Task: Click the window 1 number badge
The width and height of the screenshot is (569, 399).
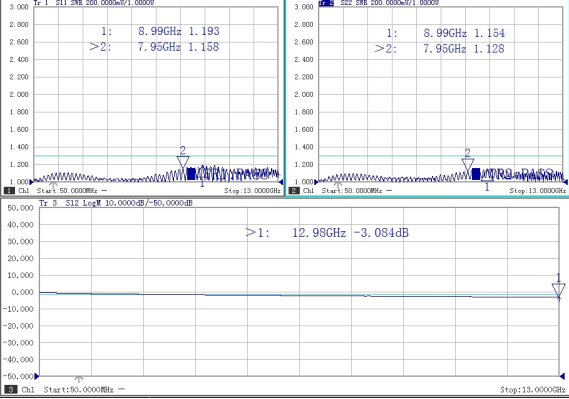Action: (9, 190)
